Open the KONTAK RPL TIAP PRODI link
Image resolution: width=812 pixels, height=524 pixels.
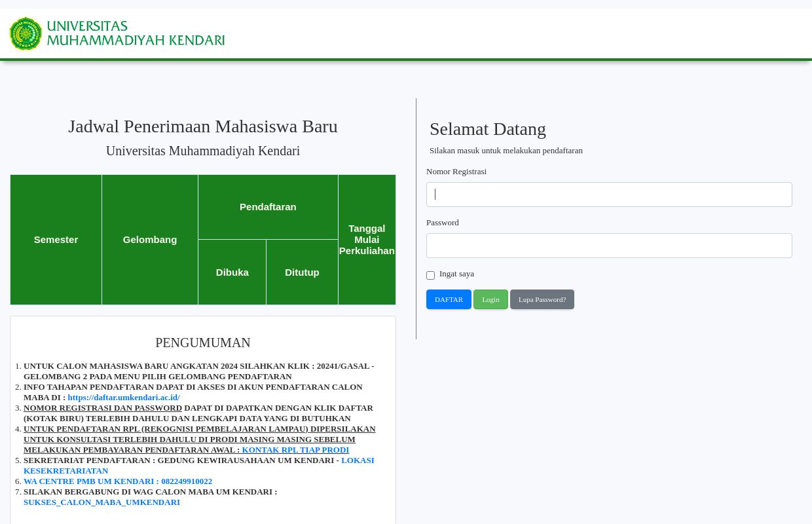tap(295, 450)
